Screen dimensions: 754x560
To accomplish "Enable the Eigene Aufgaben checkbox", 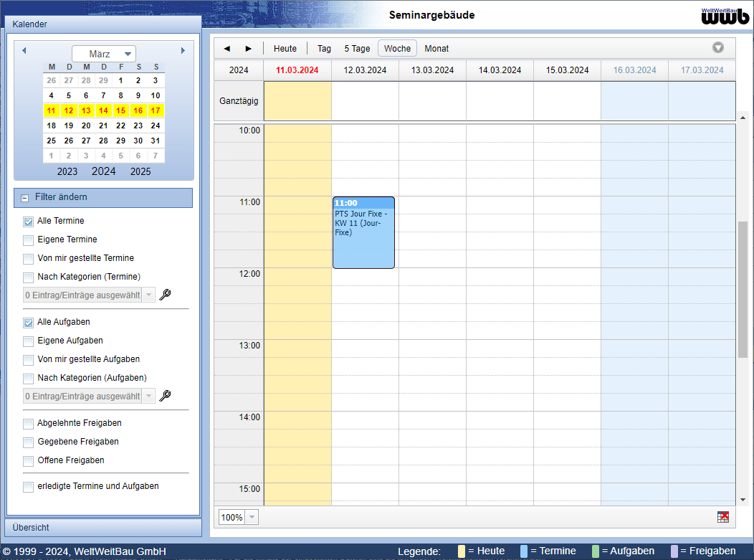I will [28, 341].
